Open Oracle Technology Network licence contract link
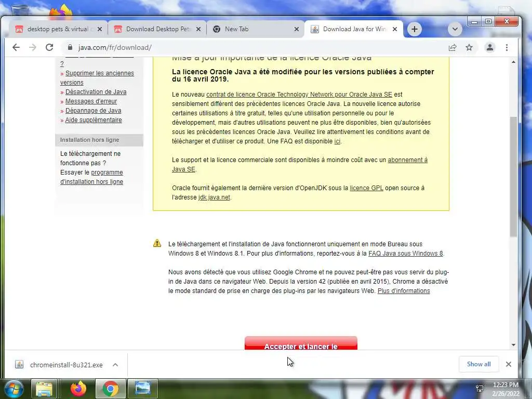This screenshot has height=399, width=532. point(299,95)
